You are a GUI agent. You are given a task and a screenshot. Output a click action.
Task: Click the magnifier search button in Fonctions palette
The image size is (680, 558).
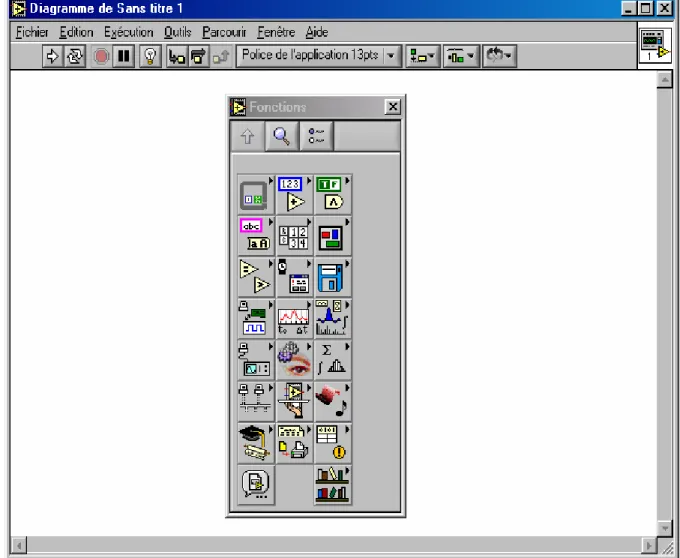point(281,137)
